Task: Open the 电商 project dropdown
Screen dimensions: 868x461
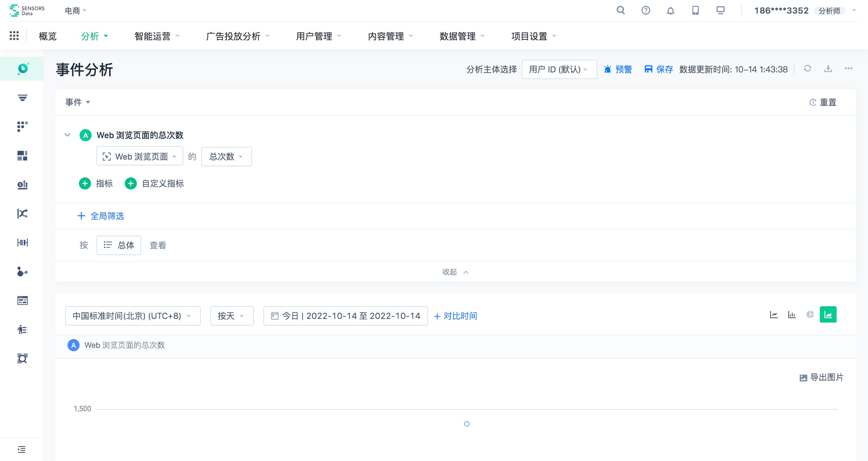Action: 75,11
